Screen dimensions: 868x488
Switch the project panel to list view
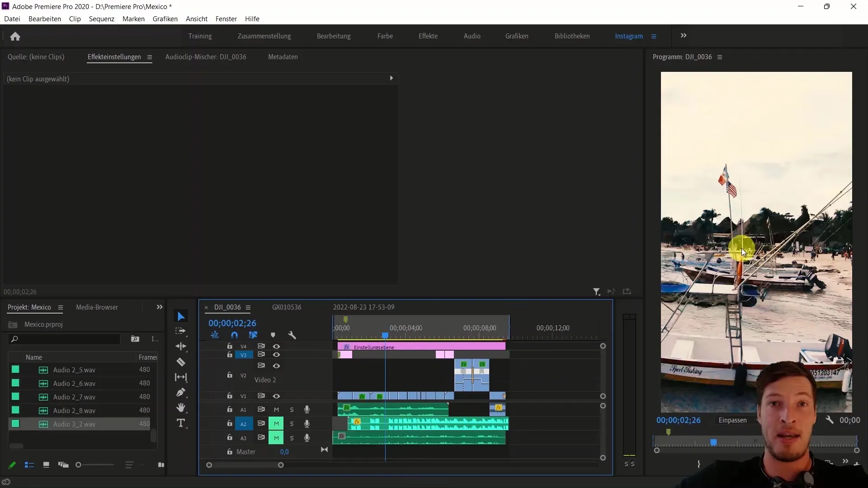point(29,465)
